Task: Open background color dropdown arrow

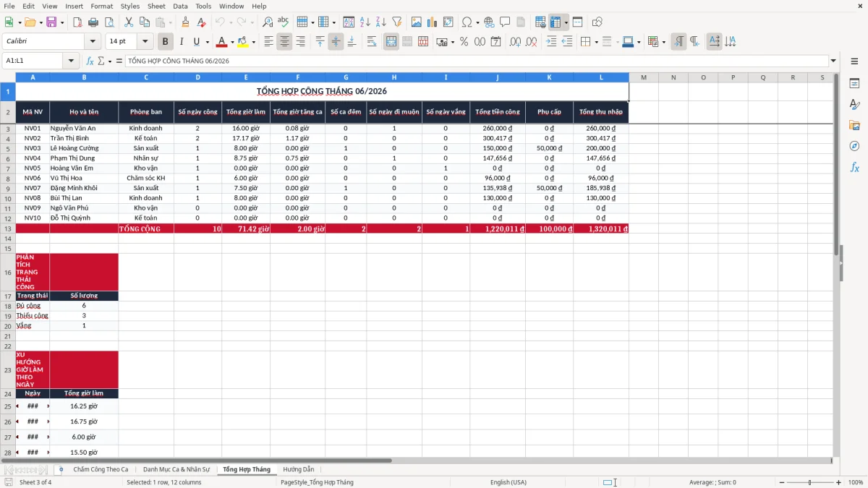Action: [x=253, y=42]
